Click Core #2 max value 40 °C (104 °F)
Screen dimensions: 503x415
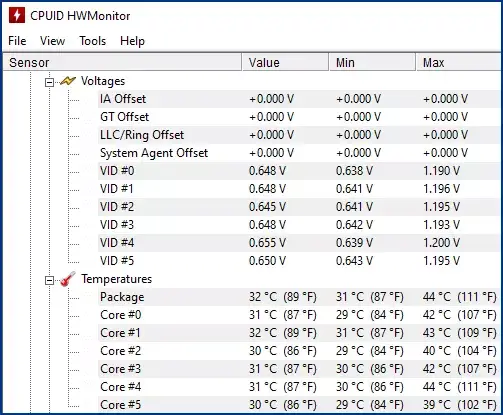point(460,351)
